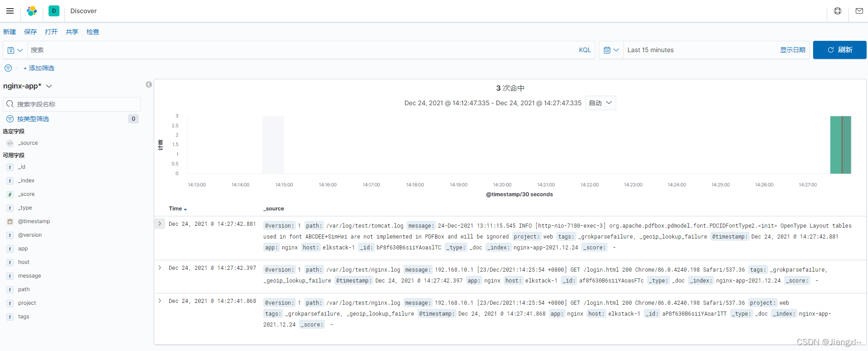This screenshot has width=868, height=351.
Task: Click the 打开 menu item
Action: 51,32
